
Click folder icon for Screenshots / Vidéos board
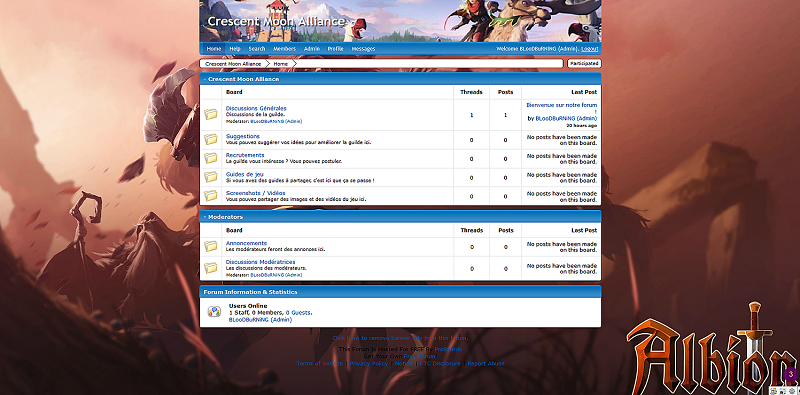pos(211,195)
